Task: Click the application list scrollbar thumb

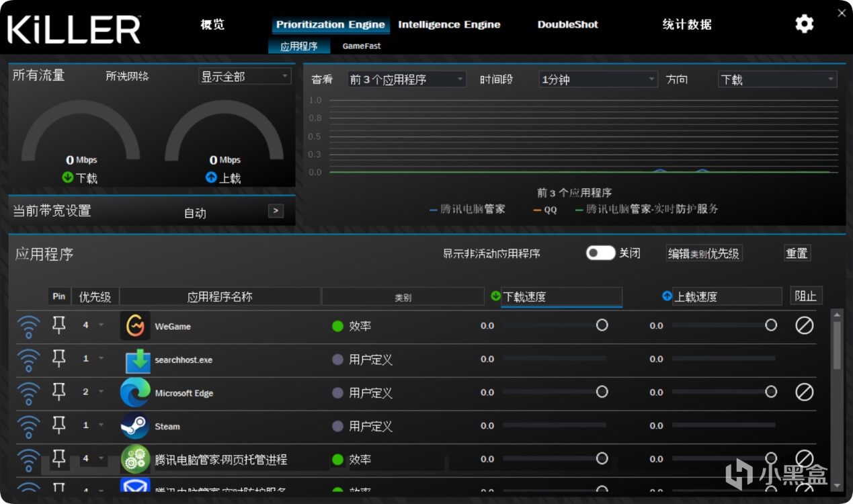Action: click(x=837, y=345)
